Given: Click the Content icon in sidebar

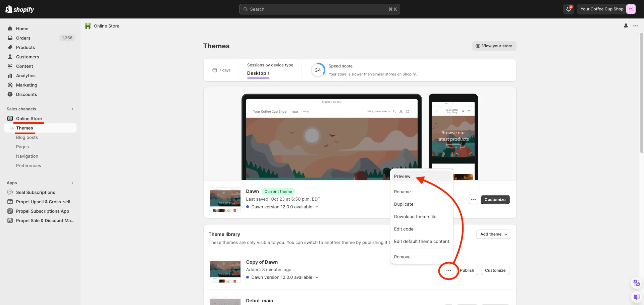Looking at the screenshot, I should click(10, 66).
